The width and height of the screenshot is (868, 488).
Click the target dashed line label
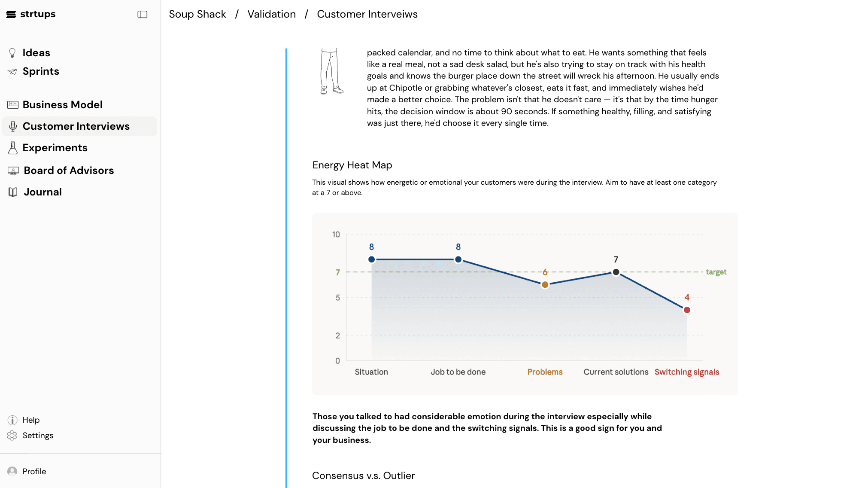tap(716, 271)
